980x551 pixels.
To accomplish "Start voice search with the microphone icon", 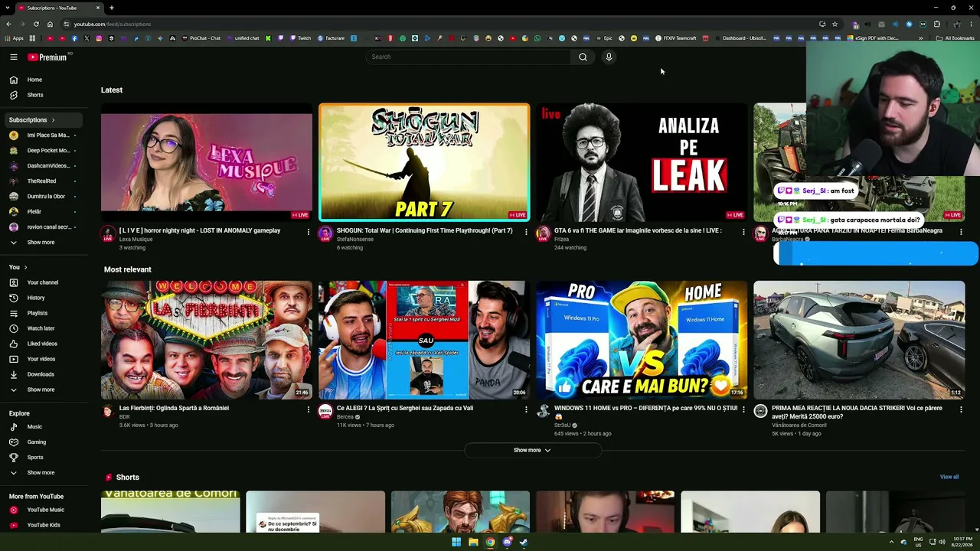I will (x=609, y=57).
